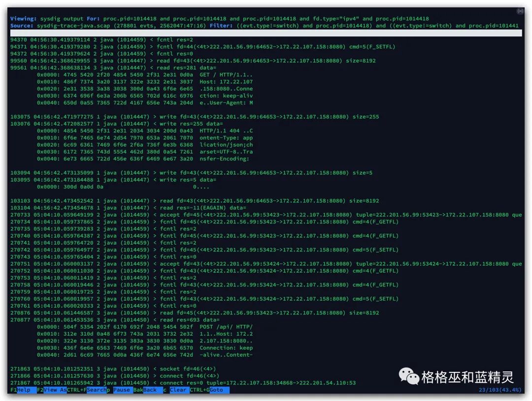Click hex line 'Connection: keep'
The width and height of the screenshot is (532, 401).
(145, 348)
